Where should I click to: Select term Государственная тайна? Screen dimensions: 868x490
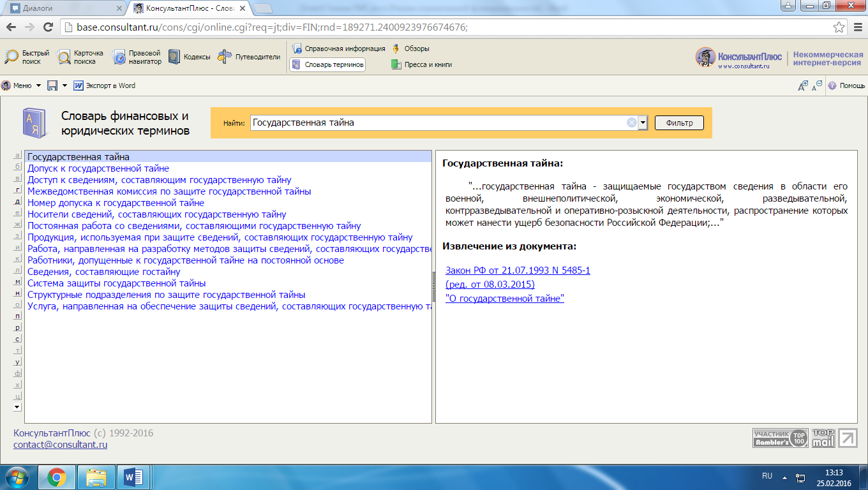(x=228, y=157)
